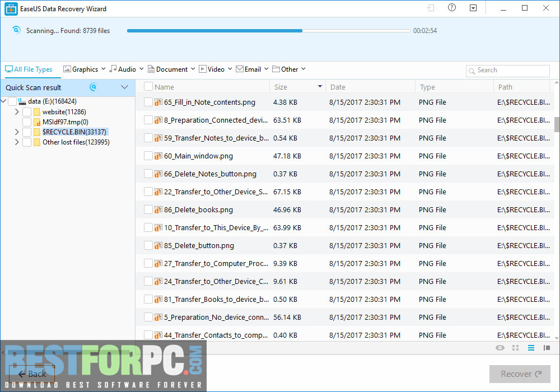Switch to preview eye view icon
Image resolution: width=560 pixels, height=392 pixels.
(x=500, y=348)
